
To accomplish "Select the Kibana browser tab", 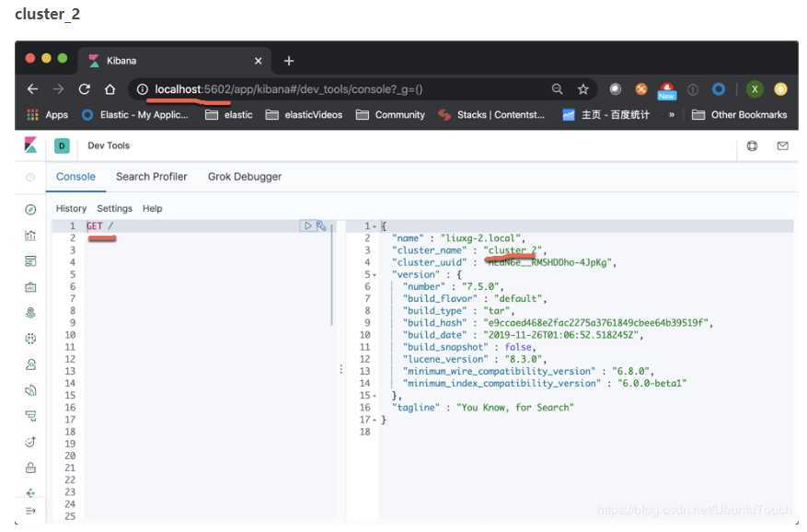I will [175, 61].
